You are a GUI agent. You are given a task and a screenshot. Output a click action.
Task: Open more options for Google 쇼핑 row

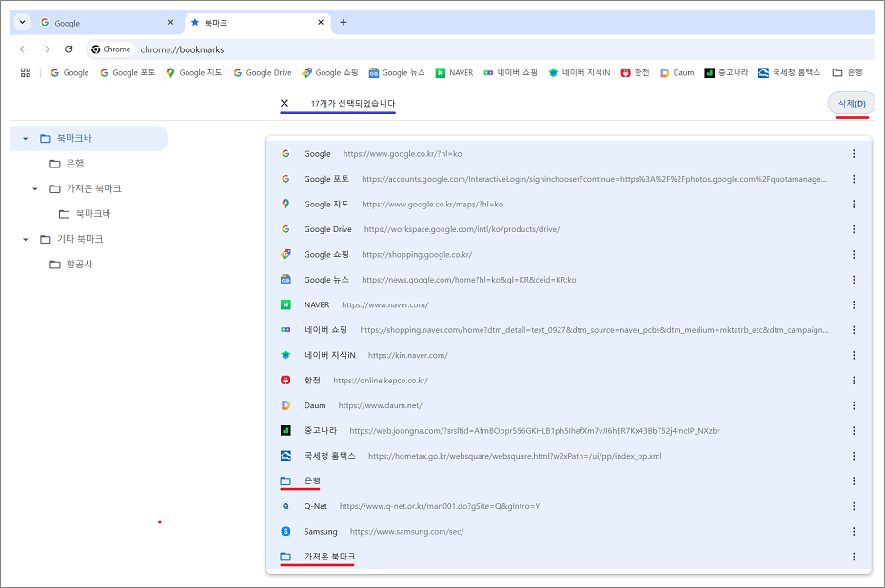[854, 254]
